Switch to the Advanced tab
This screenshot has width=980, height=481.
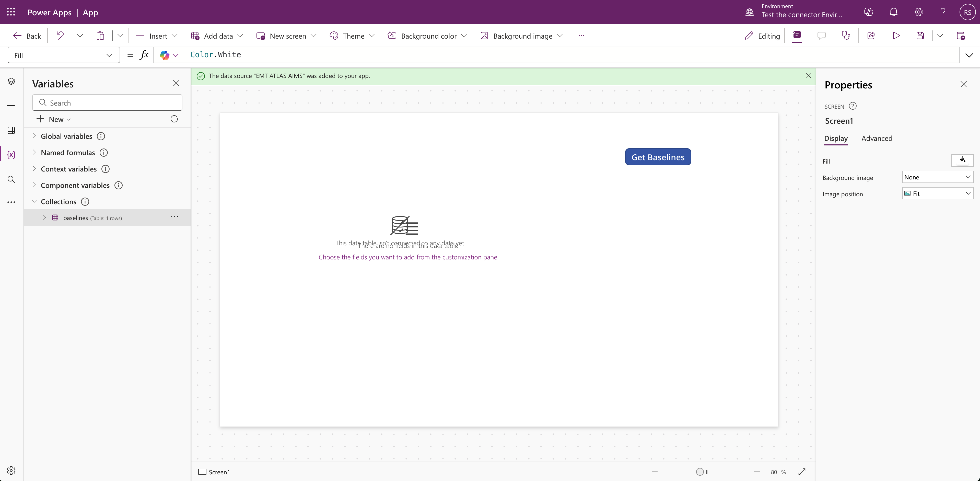[877, 139]
